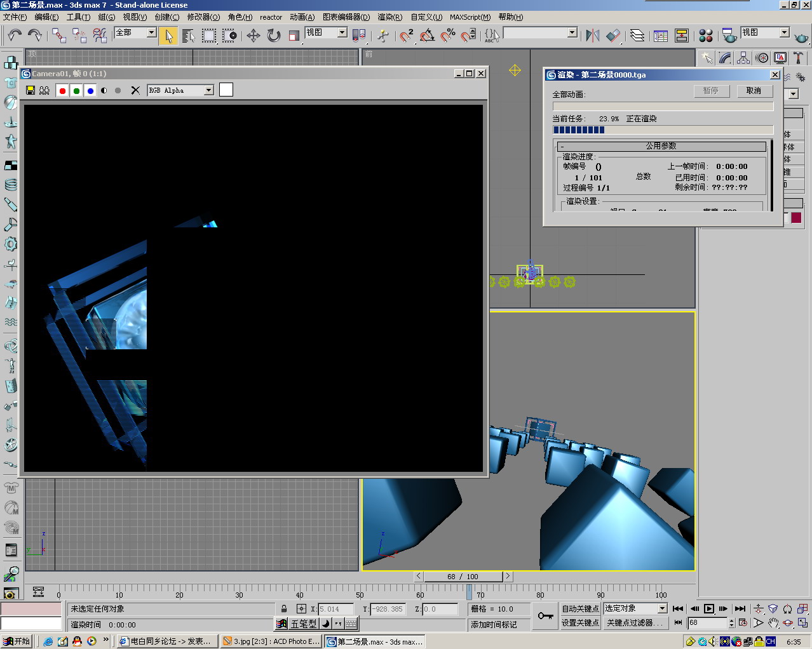Save the rendered bitmap with disk icon

pyautogui.click(x=30, y=90)
